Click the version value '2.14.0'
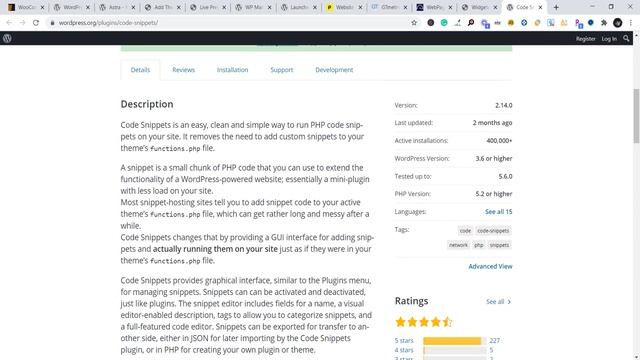640x360 pixels. point(504,105)
